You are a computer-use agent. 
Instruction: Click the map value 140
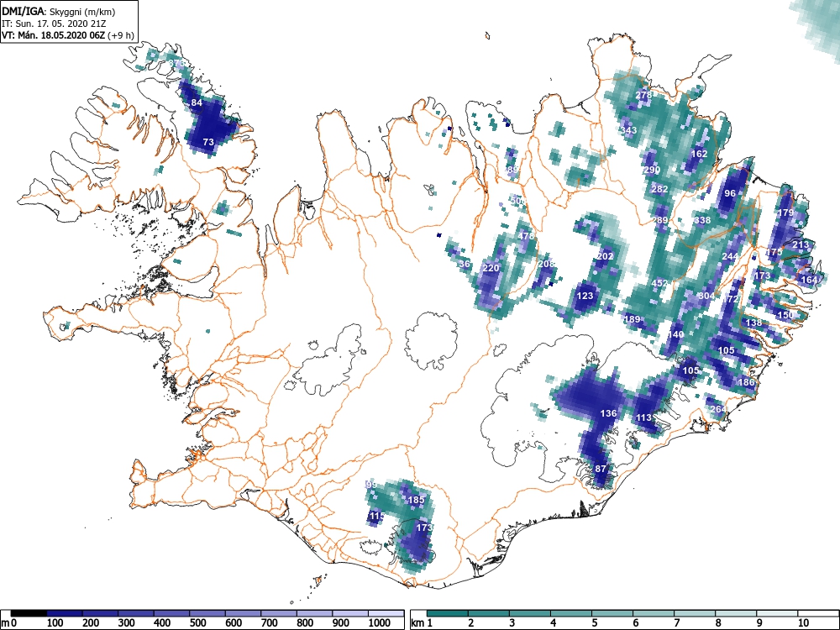(675, 334)
